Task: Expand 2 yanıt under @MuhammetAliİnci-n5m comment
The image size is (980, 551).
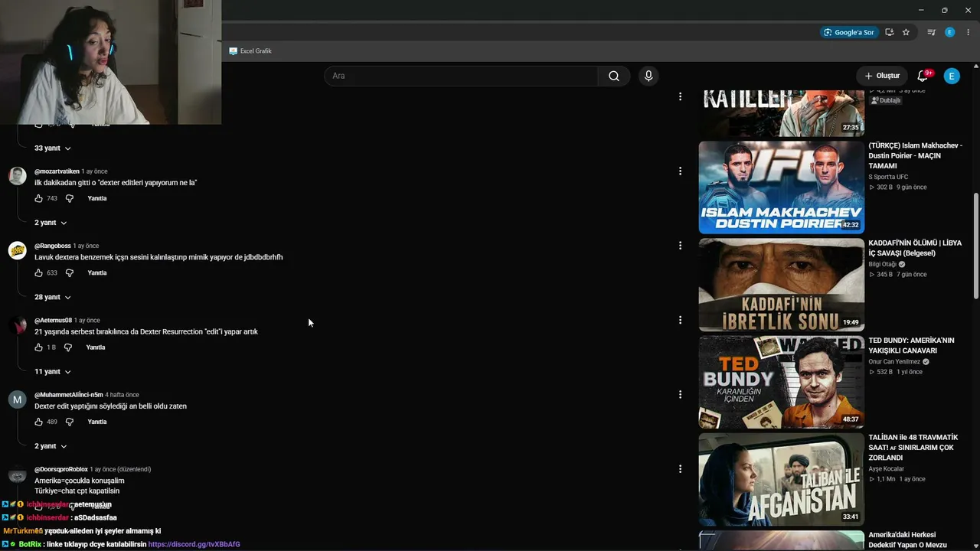Action: [51, 446]
